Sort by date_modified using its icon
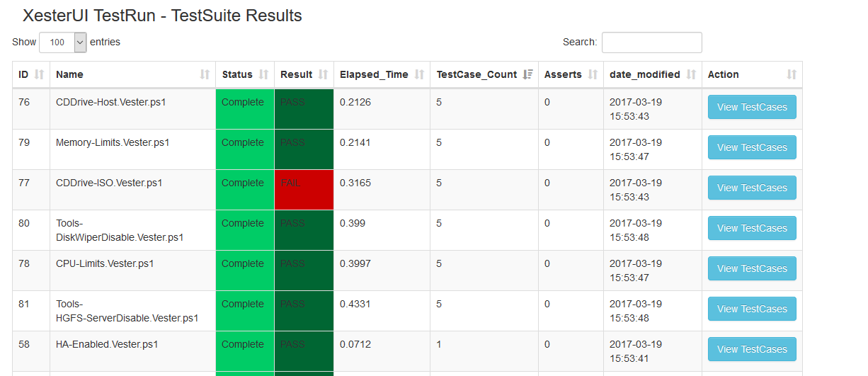The image size is (868, 376). (x=691, y=74)
